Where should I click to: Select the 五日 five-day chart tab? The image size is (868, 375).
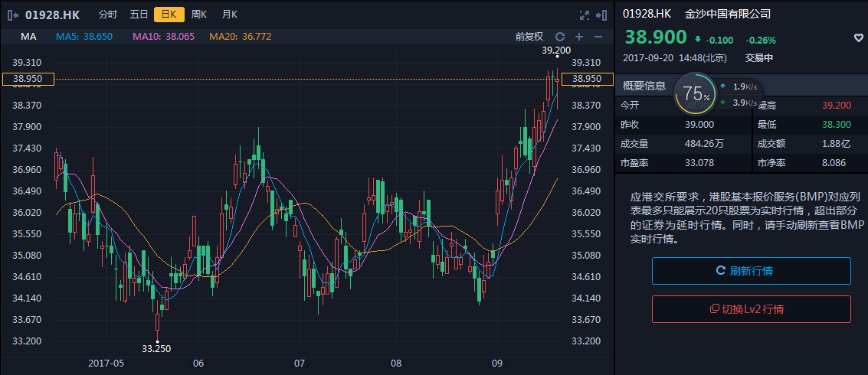[139, 15]
